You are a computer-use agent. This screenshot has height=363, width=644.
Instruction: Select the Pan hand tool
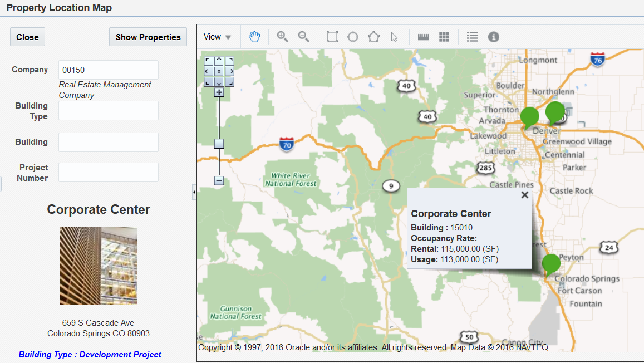pos(254,37)
